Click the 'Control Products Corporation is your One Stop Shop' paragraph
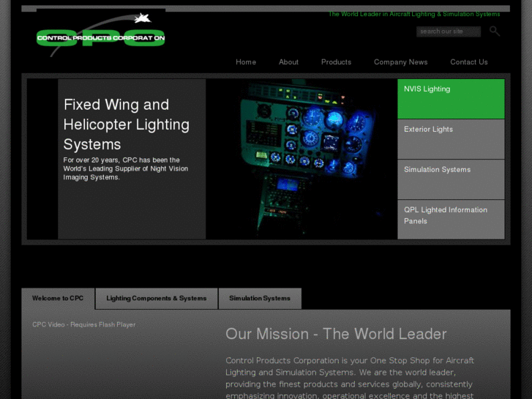Image resolution: width=532 pixels, height=399 pixels. pos(350,378)
